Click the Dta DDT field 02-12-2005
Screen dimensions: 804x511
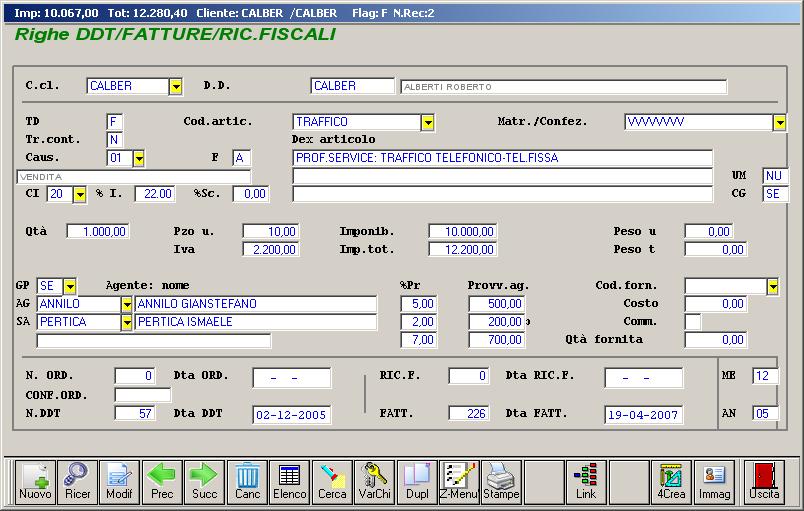tap(292, 415)
